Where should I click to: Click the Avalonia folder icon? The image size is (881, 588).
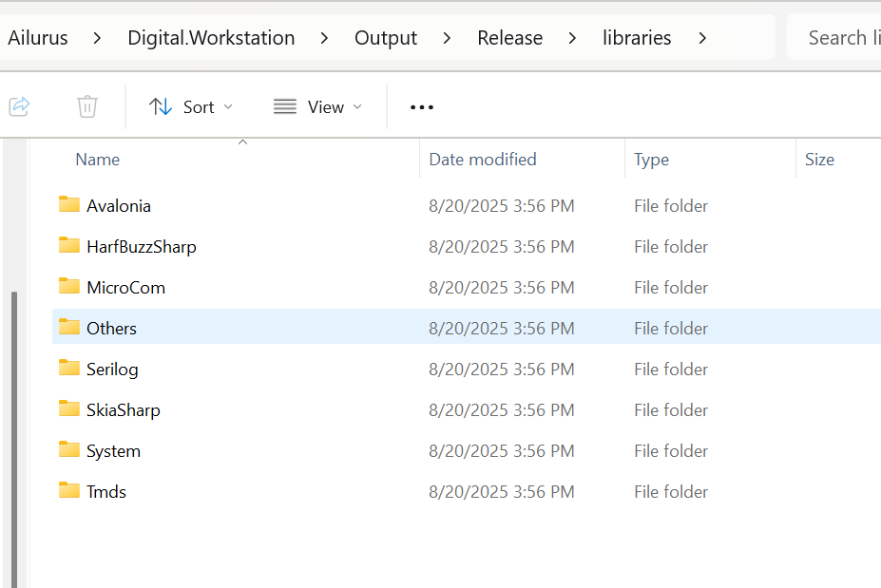(69, 205)
